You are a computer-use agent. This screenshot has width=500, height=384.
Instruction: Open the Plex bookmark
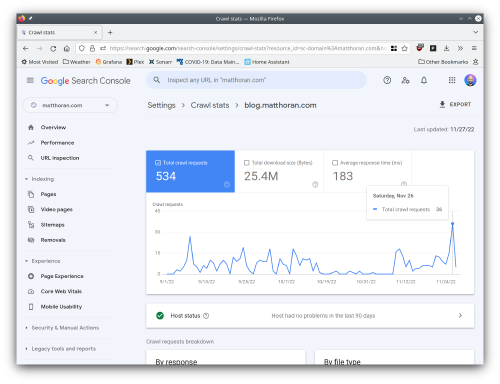coord(135,62)
